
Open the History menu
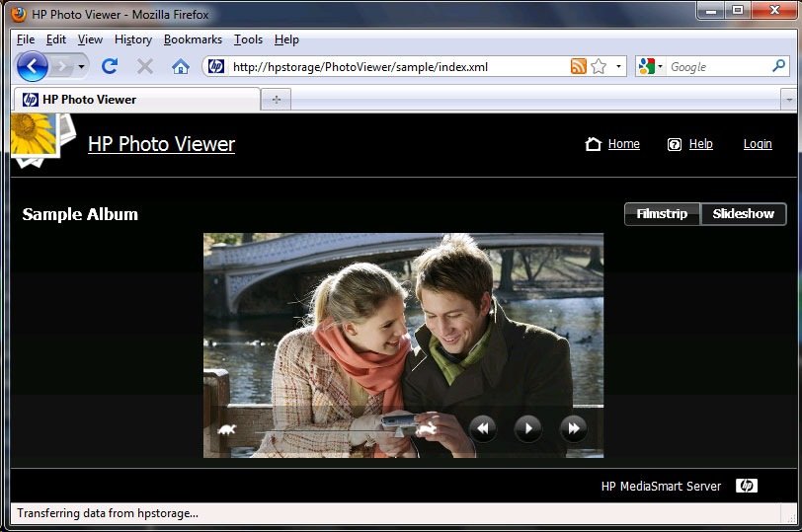click(x=133, y=39)
